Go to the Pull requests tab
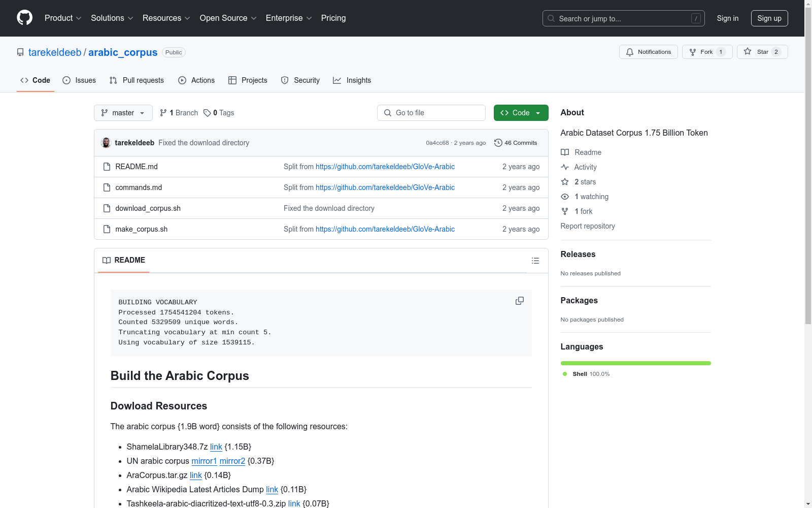This screenshot has height=508, width=812. [x=137, y=80]
